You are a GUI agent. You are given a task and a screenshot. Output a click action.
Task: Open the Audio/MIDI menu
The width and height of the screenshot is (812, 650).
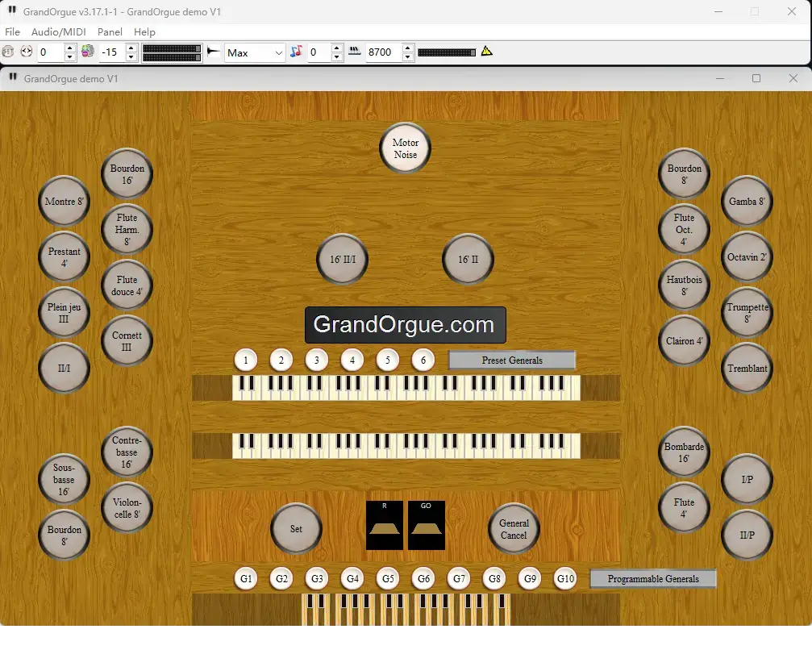pos(59,31)
